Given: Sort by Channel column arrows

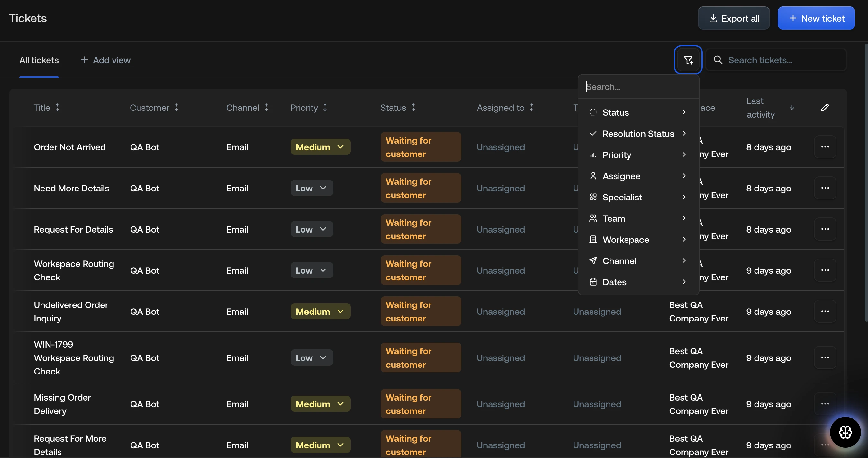Looking at the screenshot, I should [266, 107].
